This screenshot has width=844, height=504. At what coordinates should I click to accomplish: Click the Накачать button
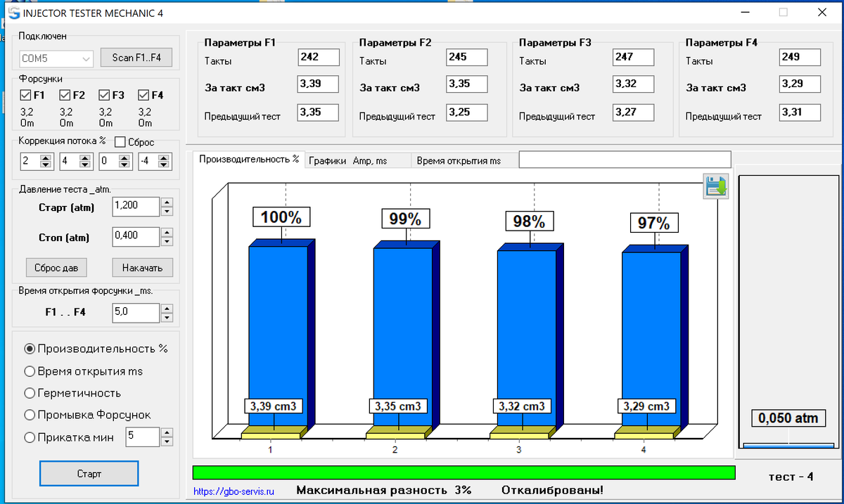tap(142, 268)
